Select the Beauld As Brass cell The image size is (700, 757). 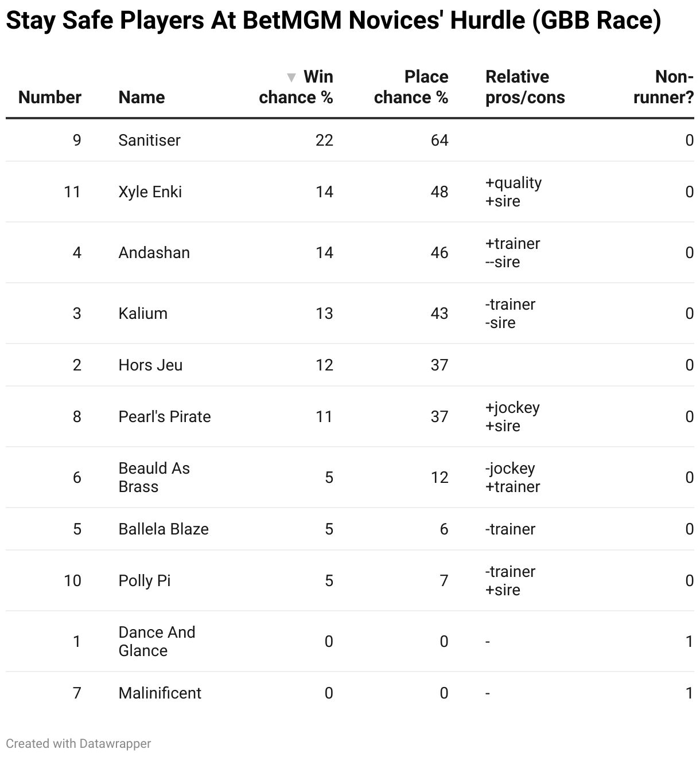[x=154, y=478]
